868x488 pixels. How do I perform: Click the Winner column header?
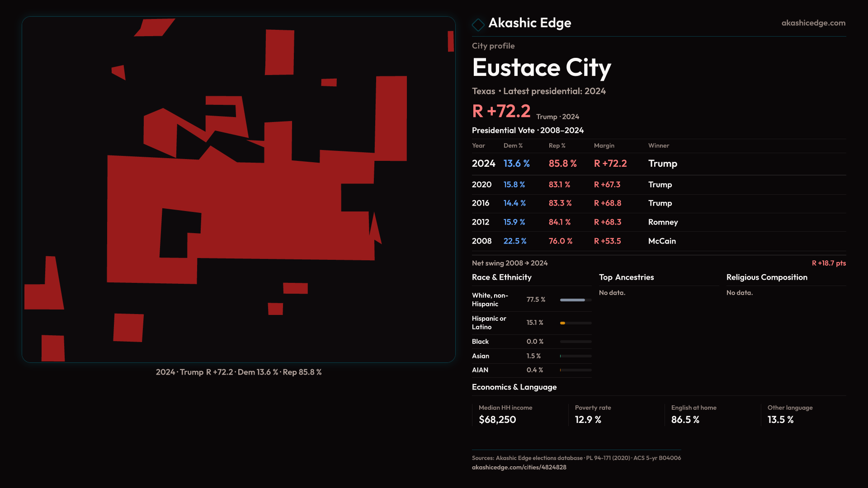658,145
